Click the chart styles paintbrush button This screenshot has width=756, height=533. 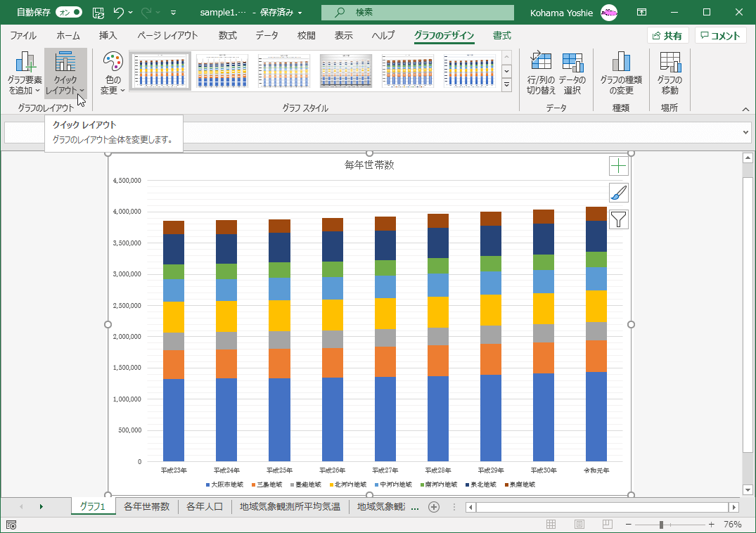tap(618, 193)
